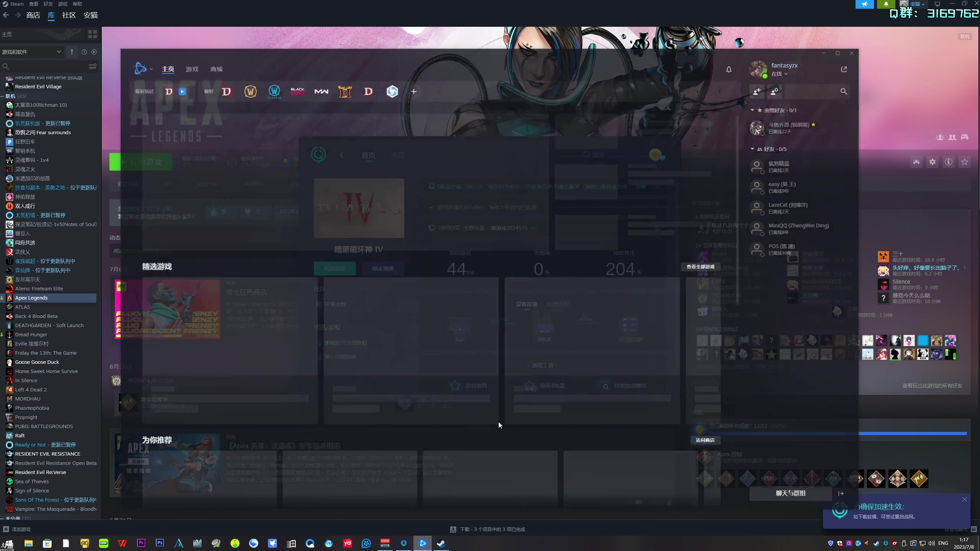This screenshot has height=551, width=980.
Task: Open online status dropdown under fantasyzx
Action: coord(779,74)
